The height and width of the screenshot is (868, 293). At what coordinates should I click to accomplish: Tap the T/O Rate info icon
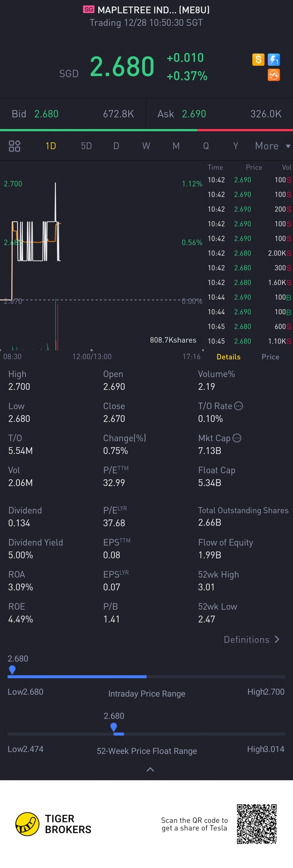point(238,406)
